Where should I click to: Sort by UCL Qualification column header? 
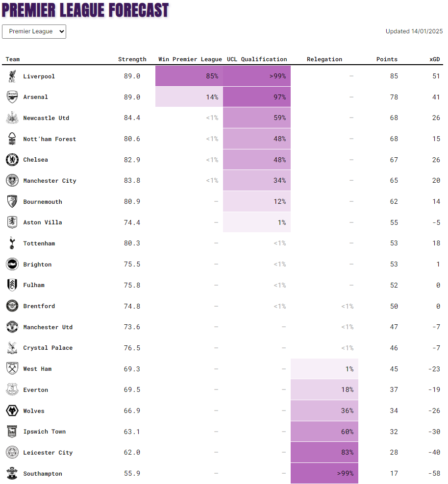(257, 59)
